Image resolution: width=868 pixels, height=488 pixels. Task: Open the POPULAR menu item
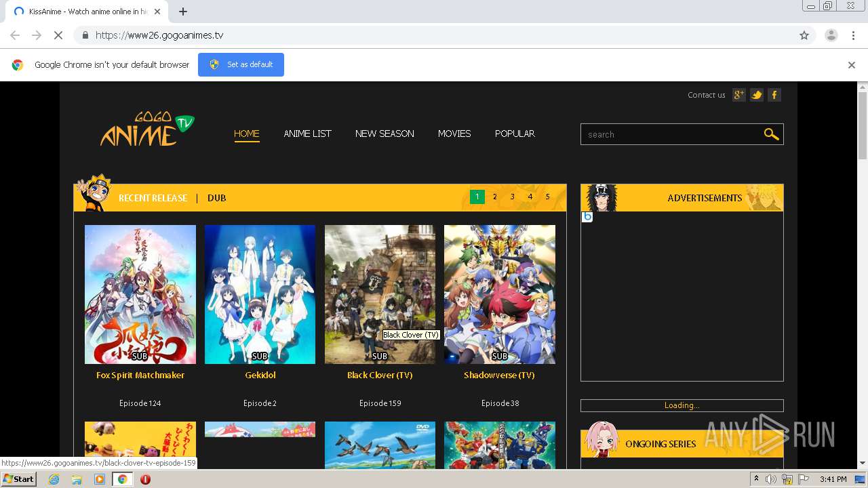pos(515,134)
